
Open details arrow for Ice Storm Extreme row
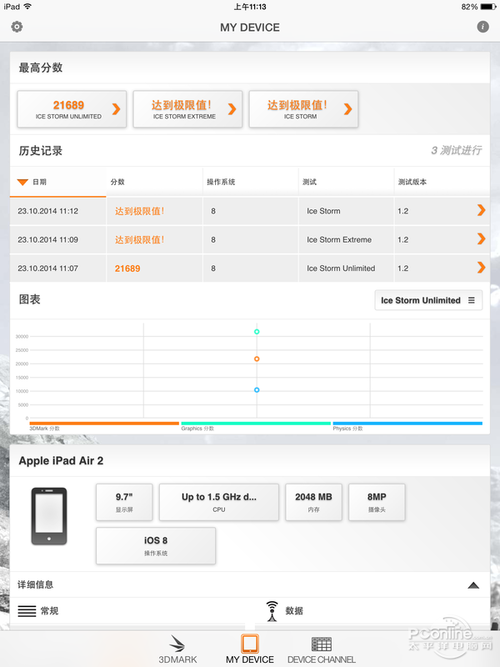tap(481, 239)
